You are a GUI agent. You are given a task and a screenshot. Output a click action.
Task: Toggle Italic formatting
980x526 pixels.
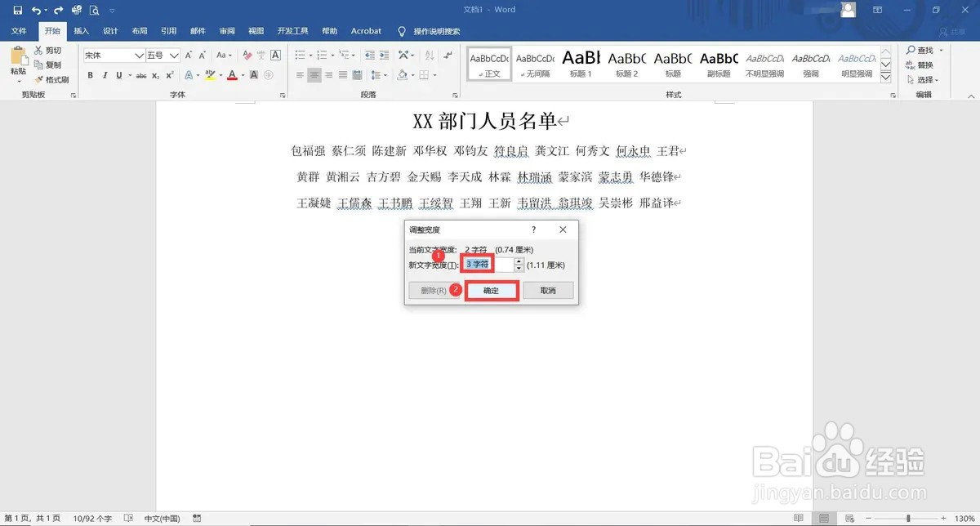click(105, 75)
